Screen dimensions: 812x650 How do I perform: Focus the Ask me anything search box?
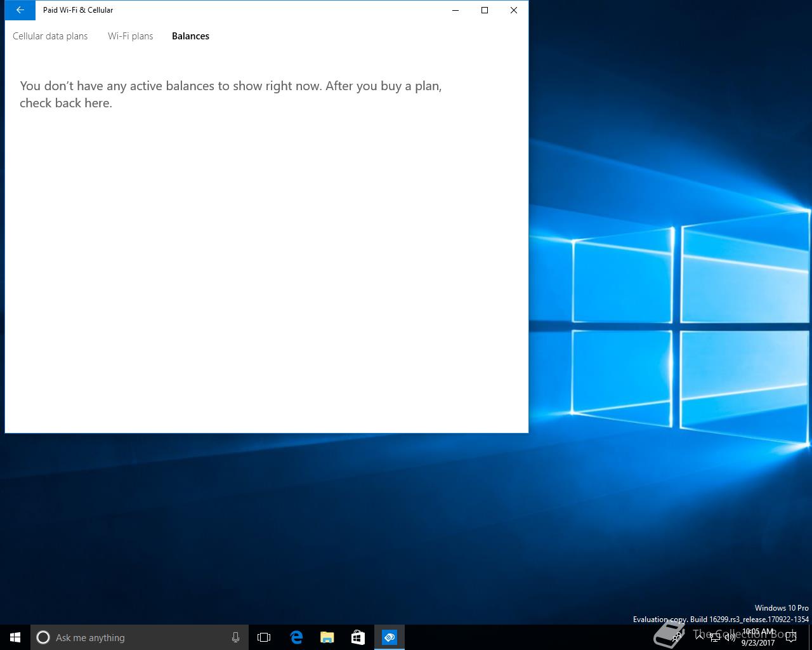click(x=140, y=637)
